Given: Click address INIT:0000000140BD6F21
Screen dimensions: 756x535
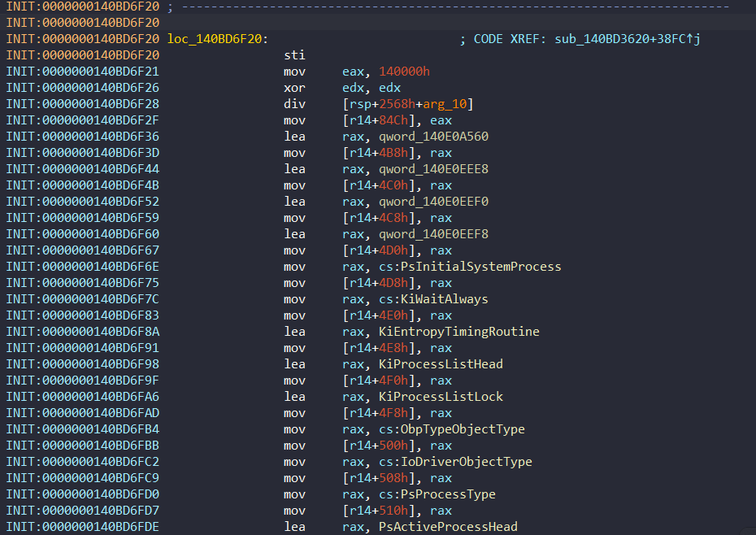Looking at the screenshot, I should coord(82,72).
